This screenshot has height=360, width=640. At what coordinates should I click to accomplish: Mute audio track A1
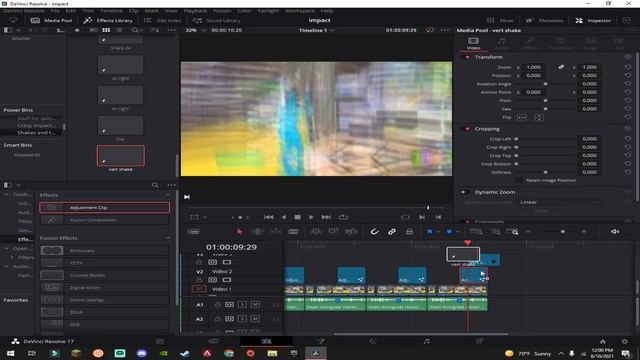[255, 304]
